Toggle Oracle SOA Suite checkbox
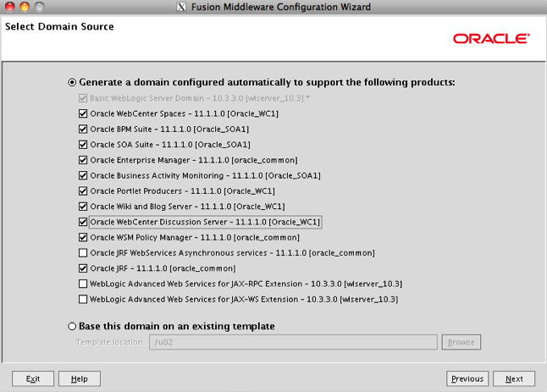 83,145
